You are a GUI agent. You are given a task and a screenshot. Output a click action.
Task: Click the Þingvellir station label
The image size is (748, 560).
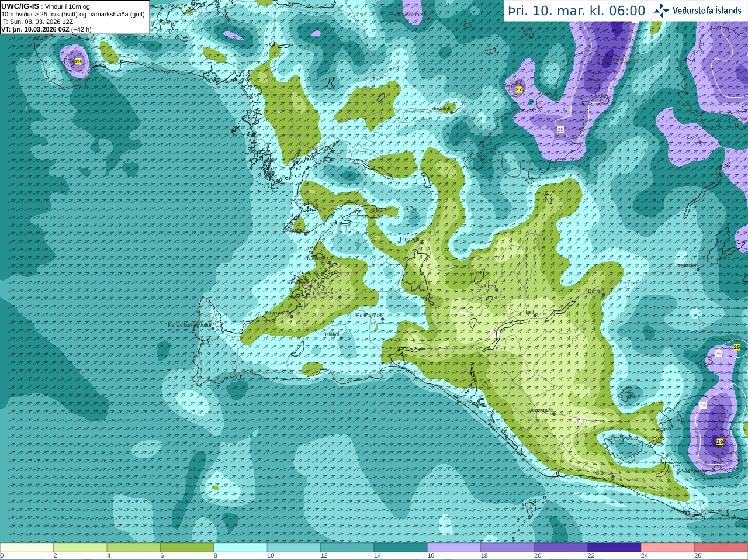(x=411, y=239)
